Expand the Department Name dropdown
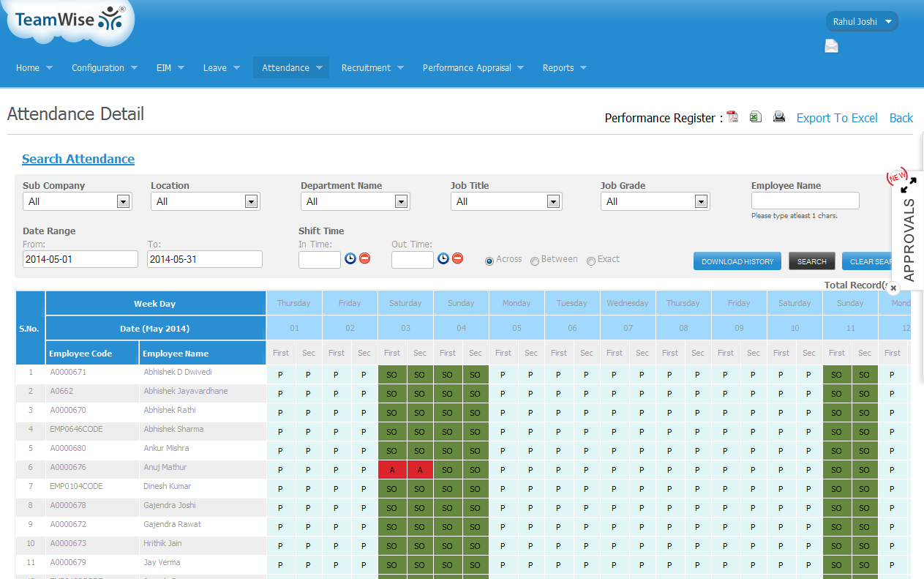924x579 pixels. tap(356, 202)
